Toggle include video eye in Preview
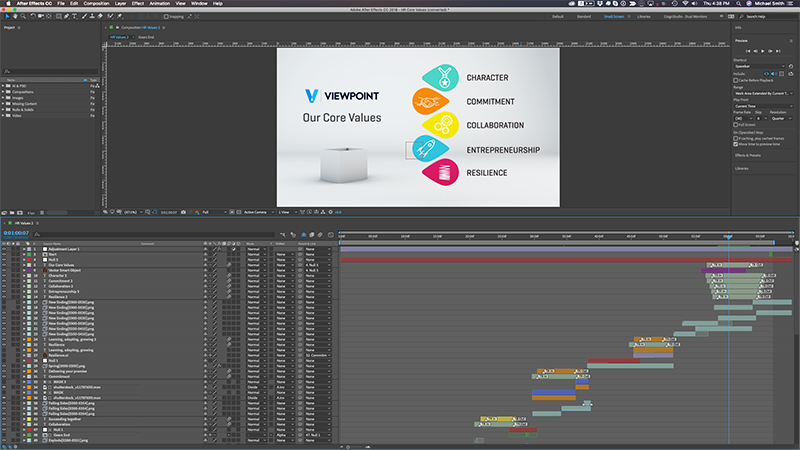This screenshot has height=450, width=800. [766, 73]
